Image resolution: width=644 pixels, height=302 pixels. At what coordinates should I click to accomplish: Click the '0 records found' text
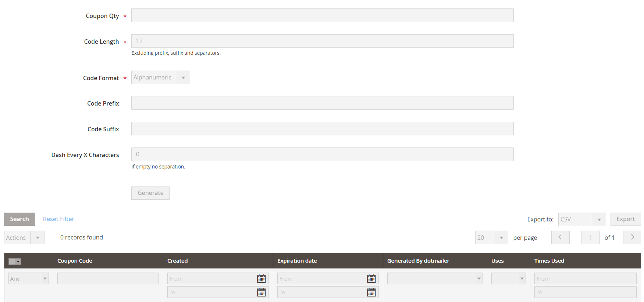(82, 238)
